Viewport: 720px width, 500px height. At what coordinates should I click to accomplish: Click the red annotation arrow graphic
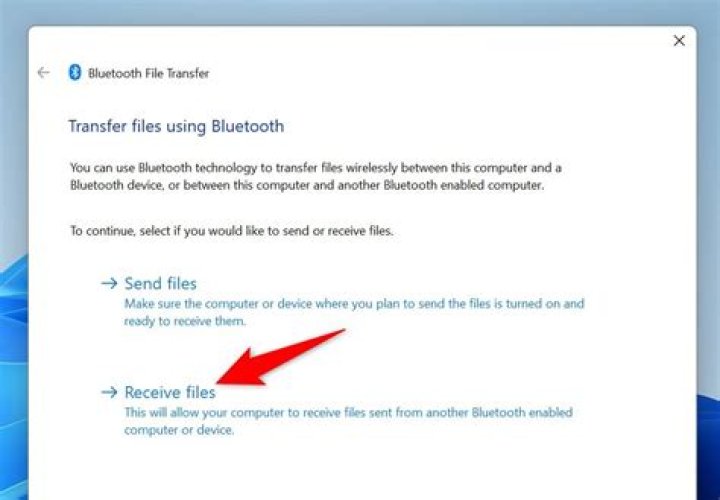(x=280, y=357)
